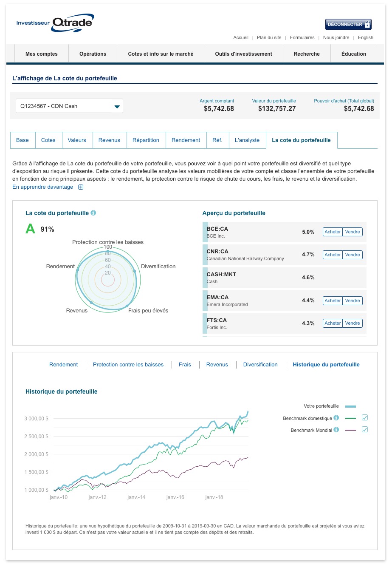
Task: Click En apprendre davantage link
Action: (x=42, y=187)
